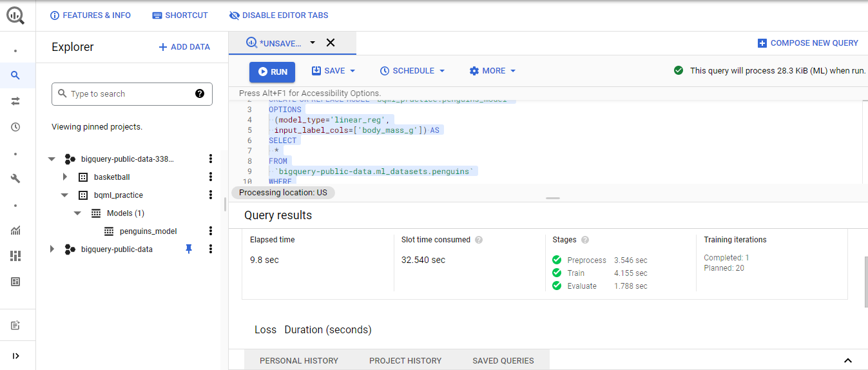Switch to SAVED QUERIES tab

tap(503, 360)
